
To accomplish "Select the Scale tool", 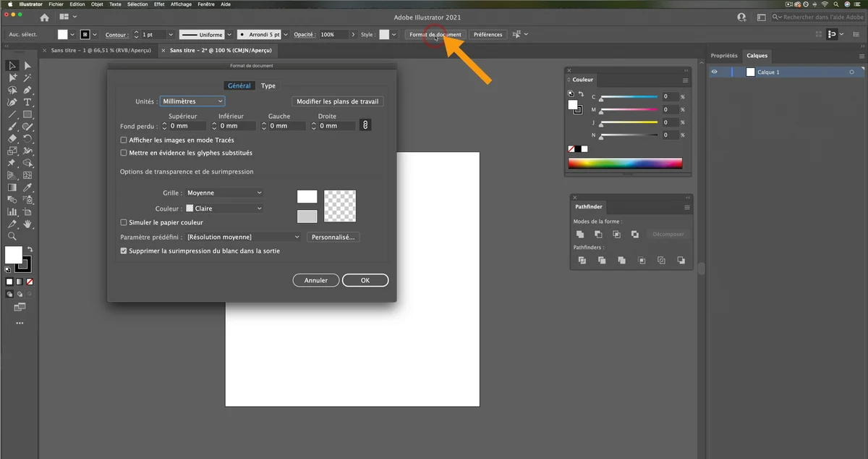I will [x=12, y=151].
